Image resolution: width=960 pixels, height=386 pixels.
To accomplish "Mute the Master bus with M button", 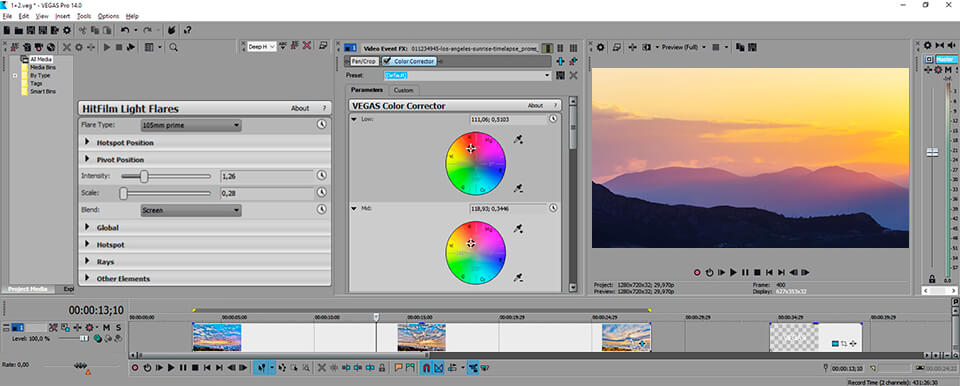I will [947, 70].
